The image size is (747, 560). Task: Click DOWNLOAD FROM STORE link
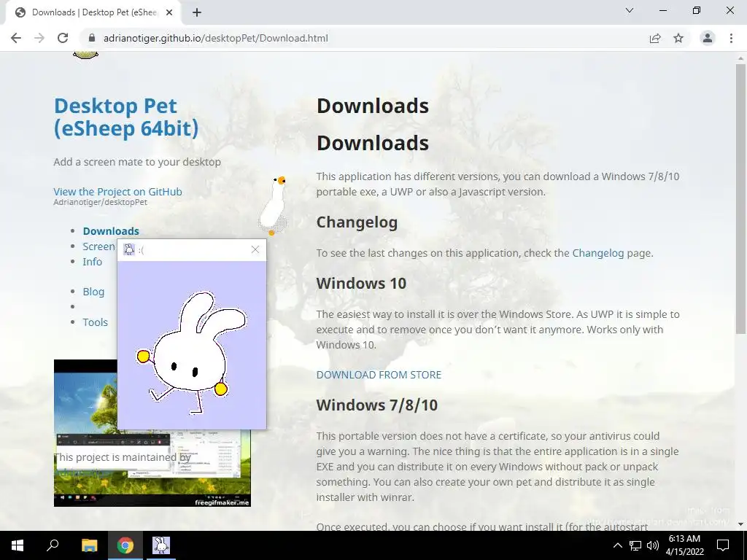click(379, 375)
